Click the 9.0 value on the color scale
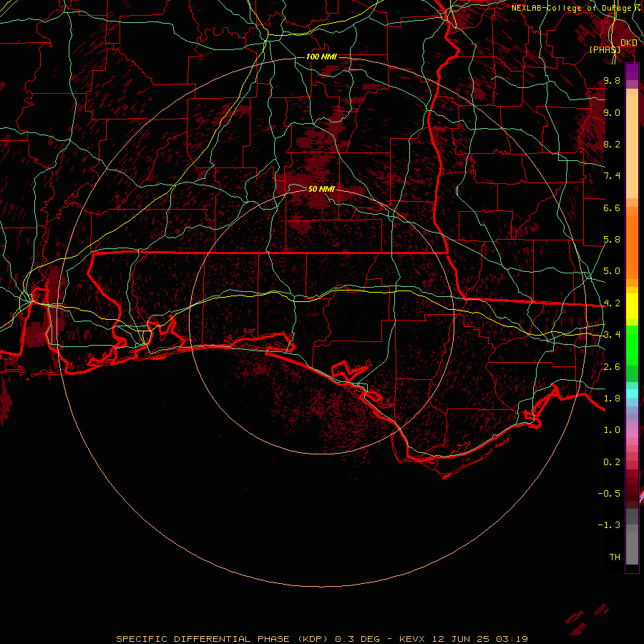644x644 pixels. [x=612, y=112]
